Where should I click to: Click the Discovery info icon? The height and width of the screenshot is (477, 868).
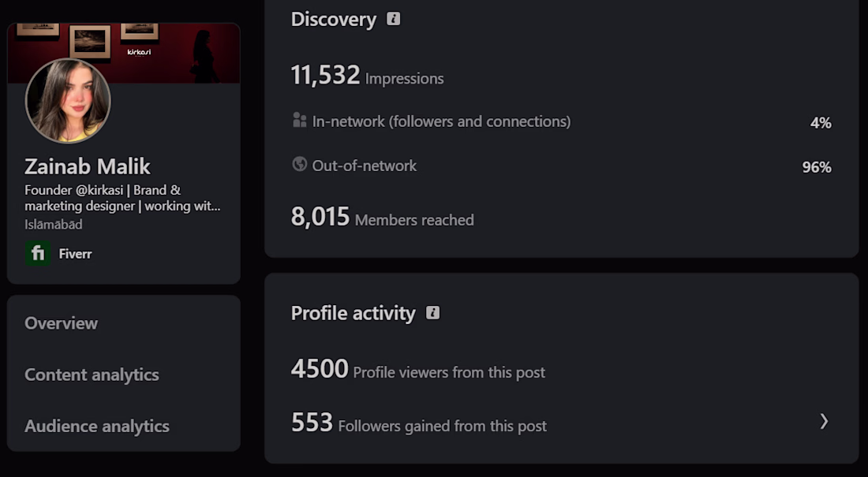click(x=393, y=19)
